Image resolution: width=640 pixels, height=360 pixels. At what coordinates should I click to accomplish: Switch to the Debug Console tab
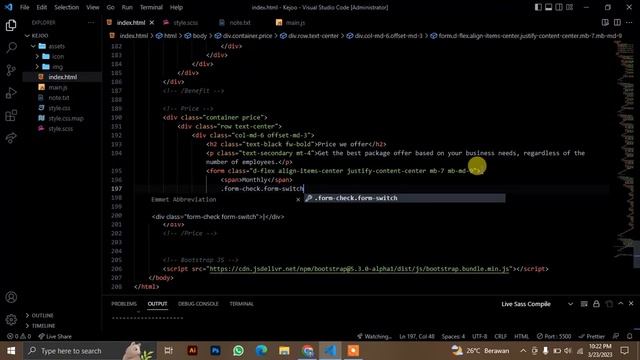[198, 304]
